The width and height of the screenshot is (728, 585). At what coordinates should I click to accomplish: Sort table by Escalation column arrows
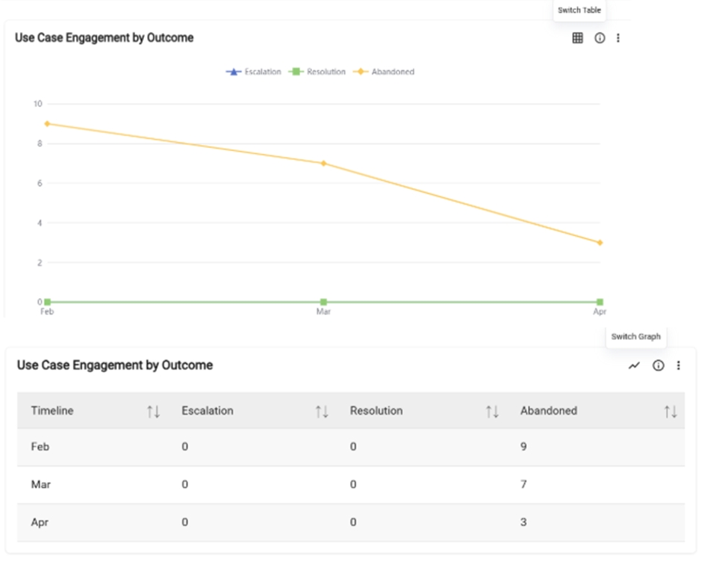pyautogui.click(x=322, y=411)
